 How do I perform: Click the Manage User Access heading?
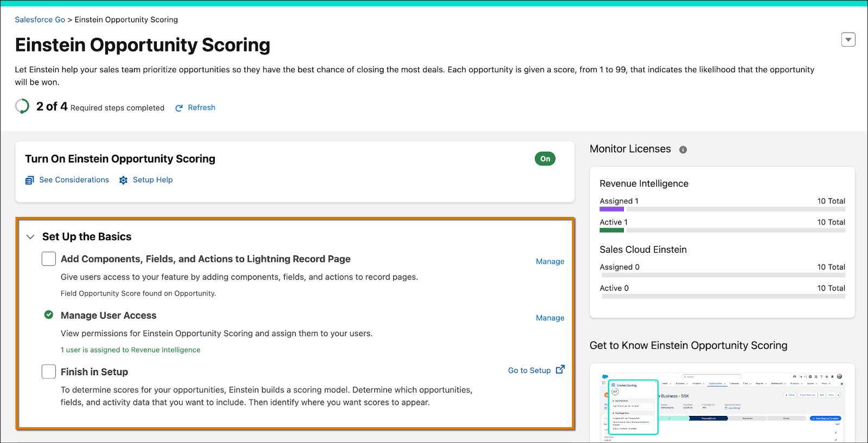tap(108, 315)
